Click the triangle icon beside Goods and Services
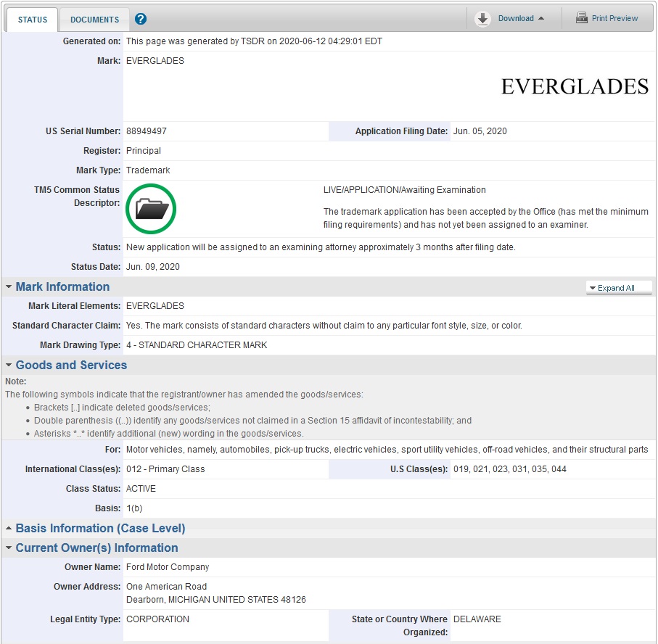The image size is (658, 644). [x=9, y=366]
